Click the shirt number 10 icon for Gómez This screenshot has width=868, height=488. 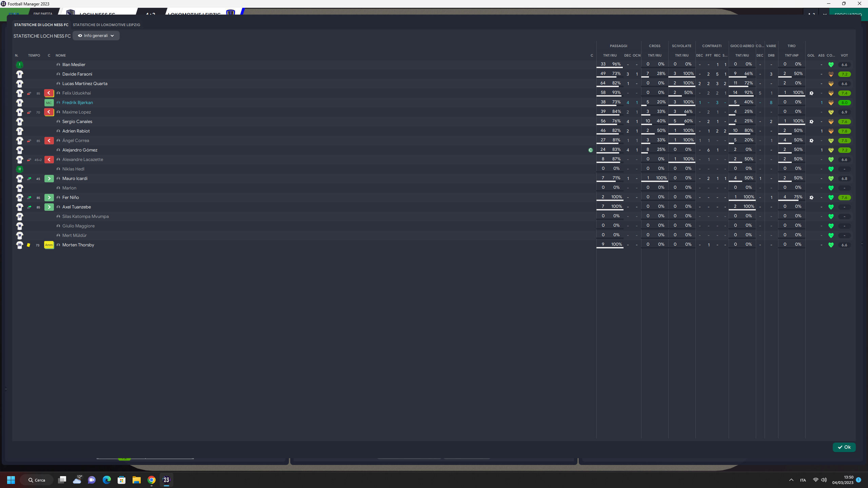(x=20, y=150)
